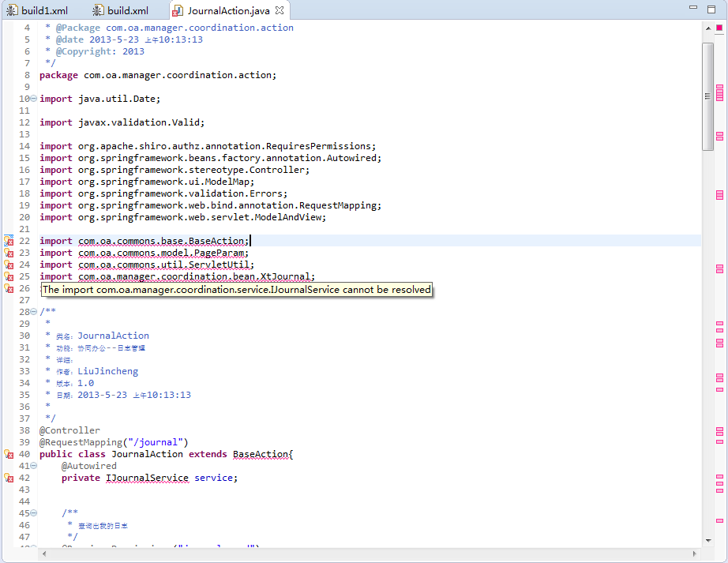Click the BaseAction import on line 22
The image size is (728, 563).
(144, 241)
